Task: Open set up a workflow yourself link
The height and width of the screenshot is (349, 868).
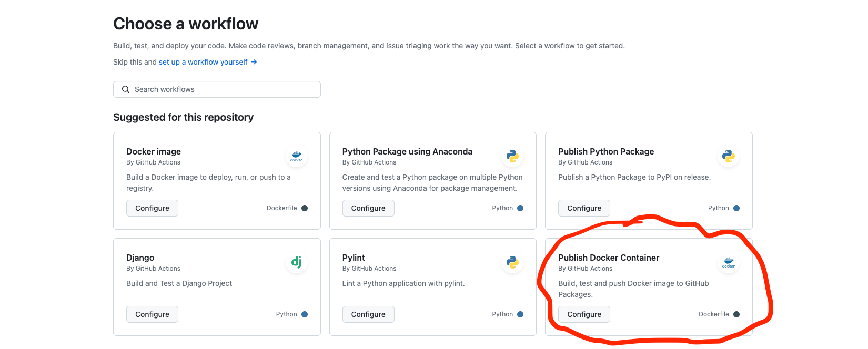Action: (x=203, y=62)
